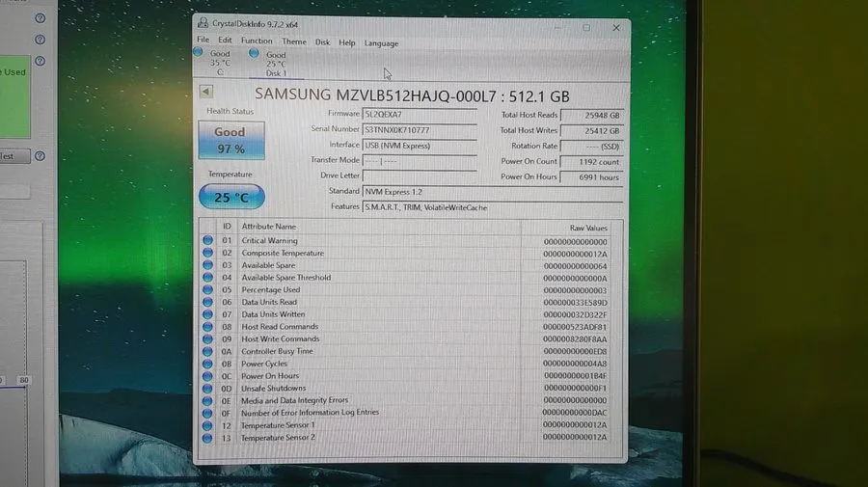Viewport: 868px width, 487px height.
Task: Click the status icon for Host Read Commands
Action: 207,327
